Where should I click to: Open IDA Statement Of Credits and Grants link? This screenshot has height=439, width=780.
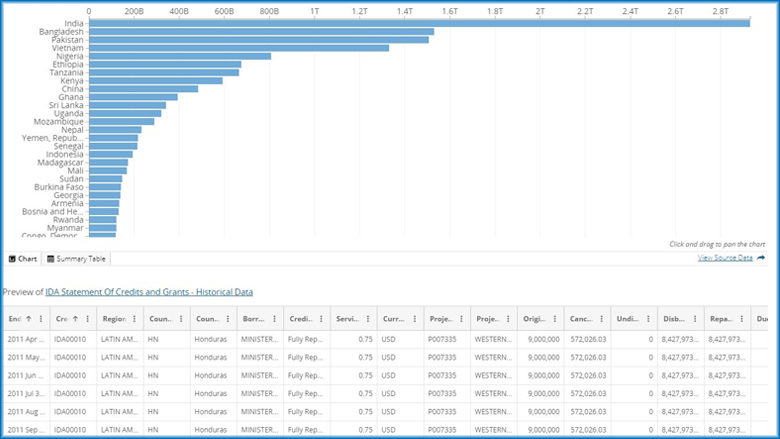[x=149, y=292]
